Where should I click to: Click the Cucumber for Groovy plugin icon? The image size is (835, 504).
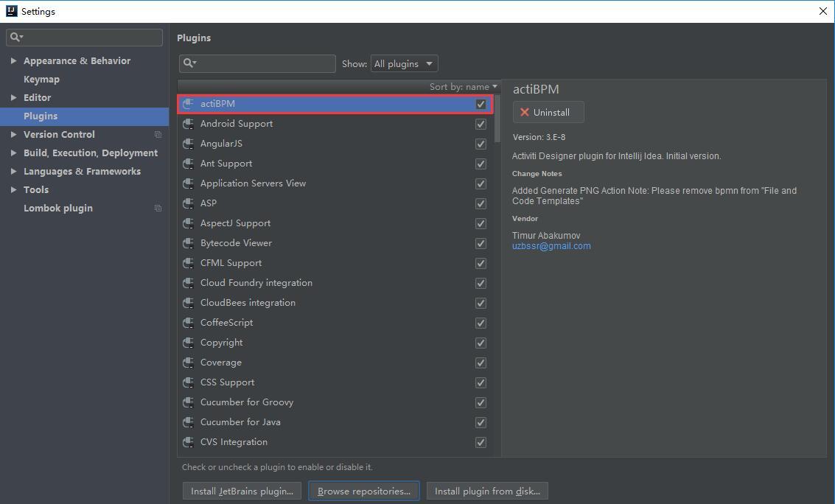click(188, 402)
